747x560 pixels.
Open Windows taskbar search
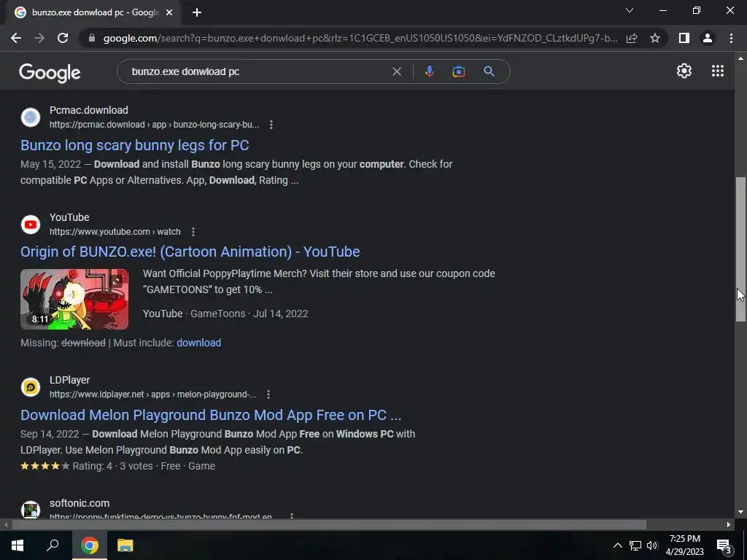[x=53, y=545]
